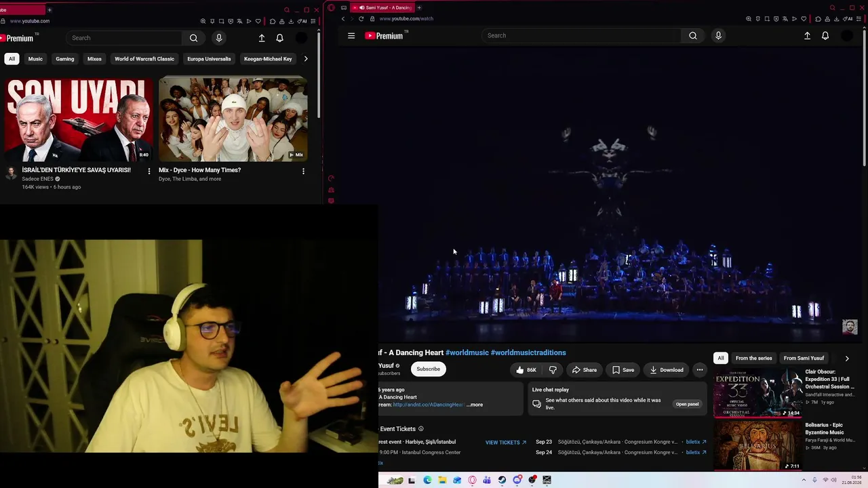The image size is (868, 488).
Task: Open Steam from the taskbar
Action: 502,480
